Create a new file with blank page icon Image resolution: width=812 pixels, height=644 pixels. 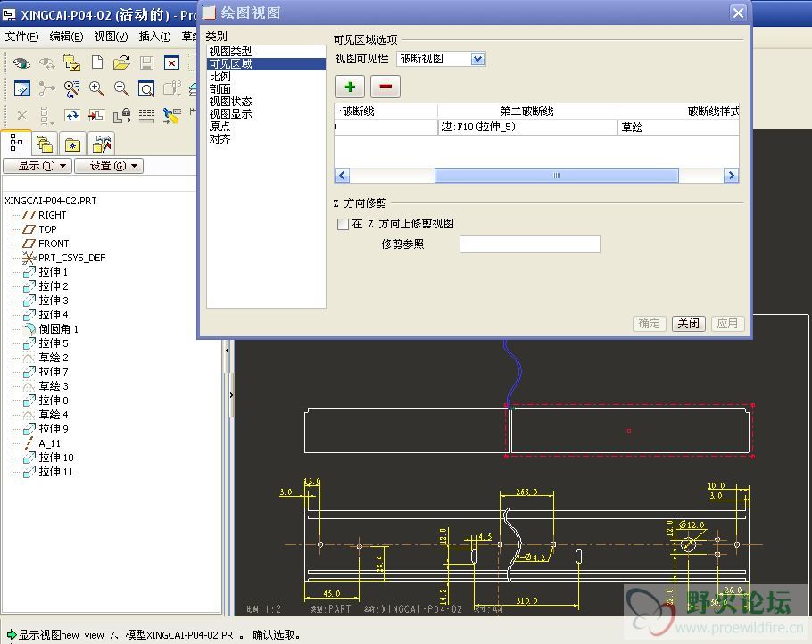[x=97, y=62]
